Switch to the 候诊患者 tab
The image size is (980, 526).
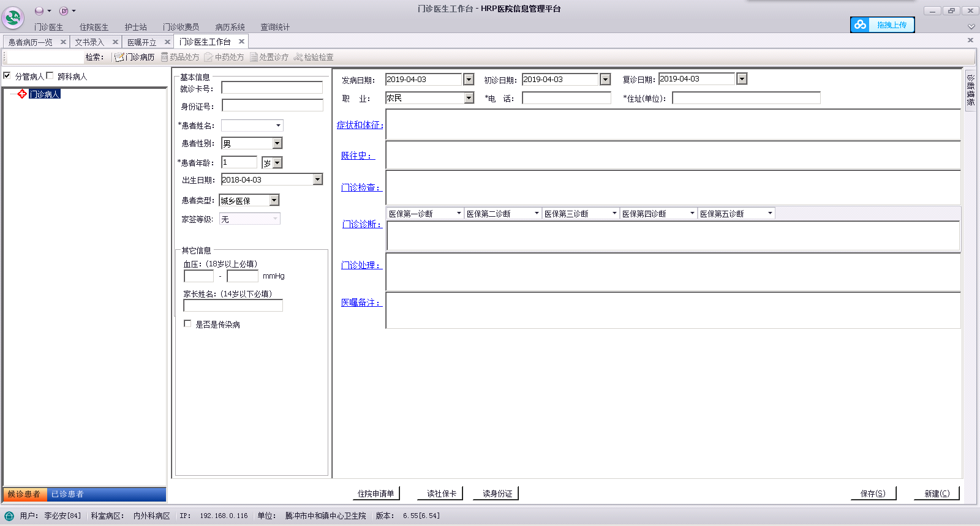point(24,494)
